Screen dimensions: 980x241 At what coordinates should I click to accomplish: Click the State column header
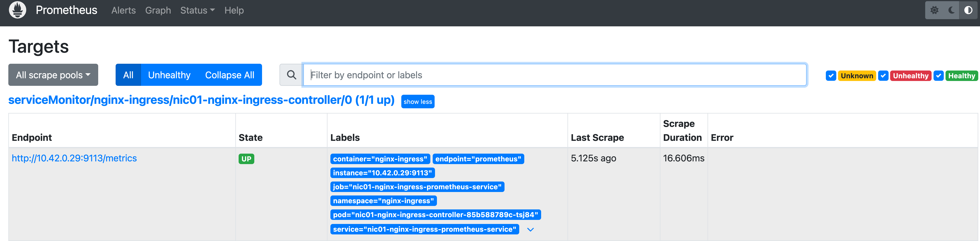(x=251, y=137)
